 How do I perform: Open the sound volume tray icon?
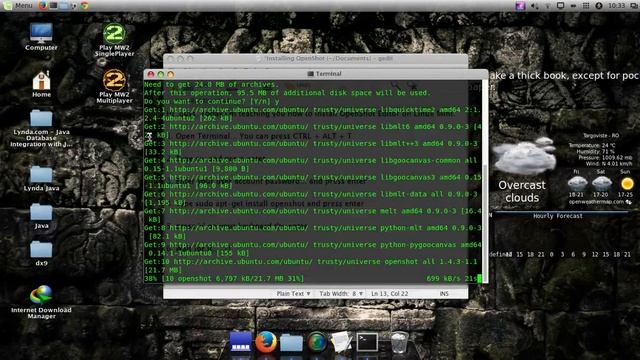point(534,6)
